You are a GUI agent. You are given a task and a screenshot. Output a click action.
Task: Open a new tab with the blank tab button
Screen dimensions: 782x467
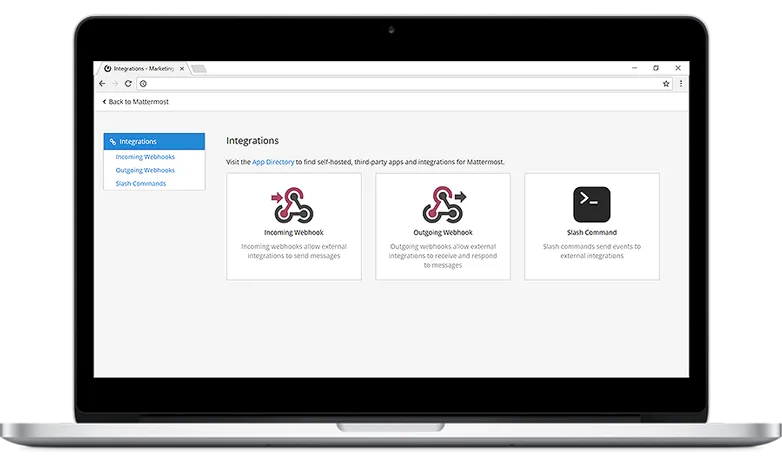pyautogui.click(x=199, y=69)
